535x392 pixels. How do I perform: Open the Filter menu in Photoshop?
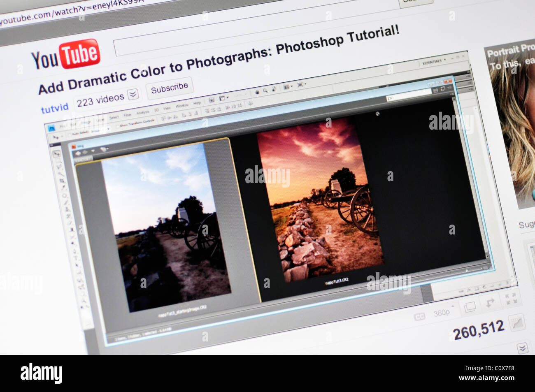pos(128,115)
